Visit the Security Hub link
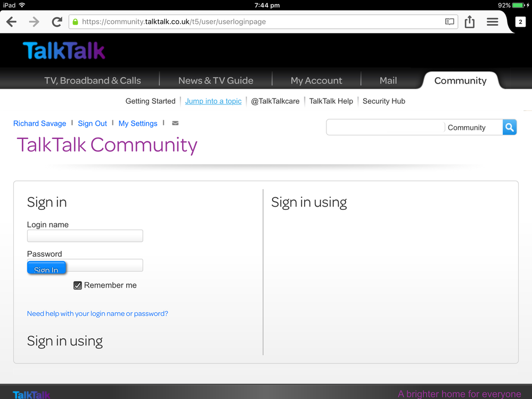532x399 pixels. (384, 101)
